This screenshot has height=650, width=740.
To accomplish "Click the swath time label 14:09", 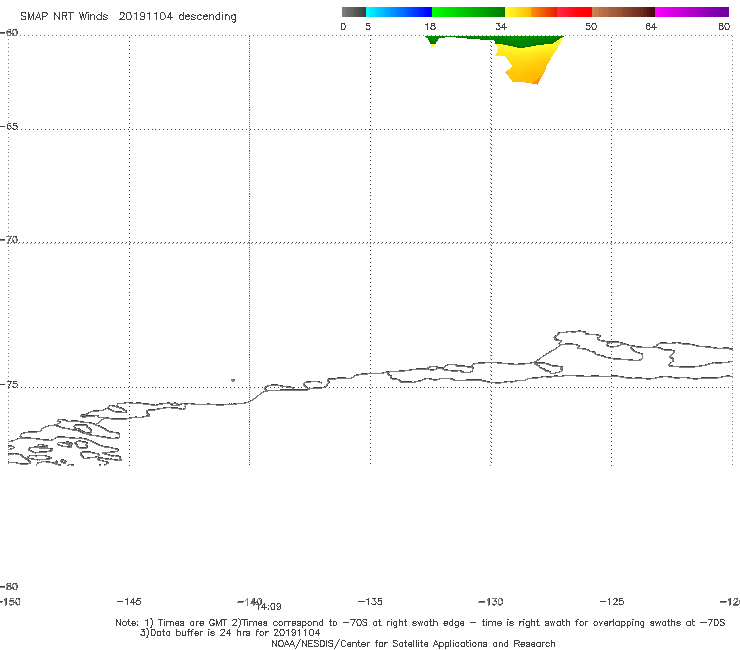I will click(x=269, y=607).
